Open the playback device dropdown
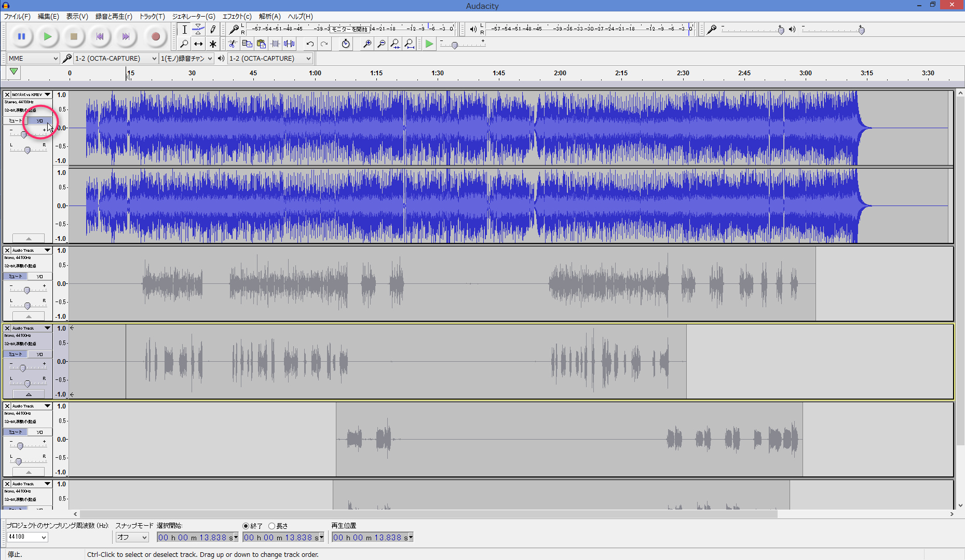This screenshot has width=965, height=560. [270, 58]
